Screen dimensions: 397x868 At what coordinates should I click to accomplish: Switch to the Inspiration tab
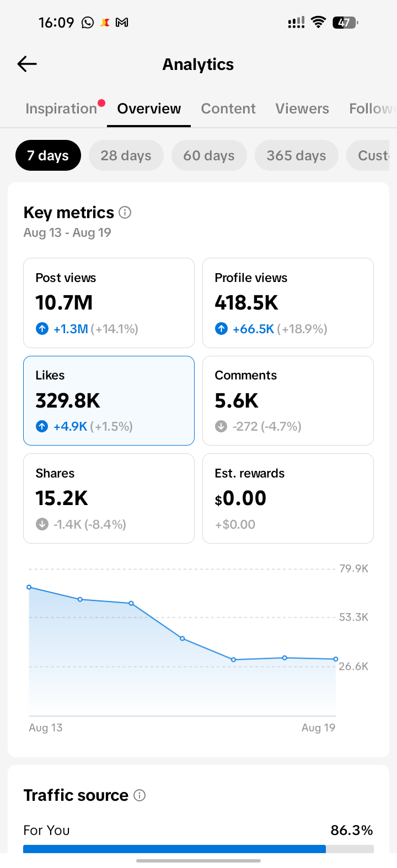point(61,109)
